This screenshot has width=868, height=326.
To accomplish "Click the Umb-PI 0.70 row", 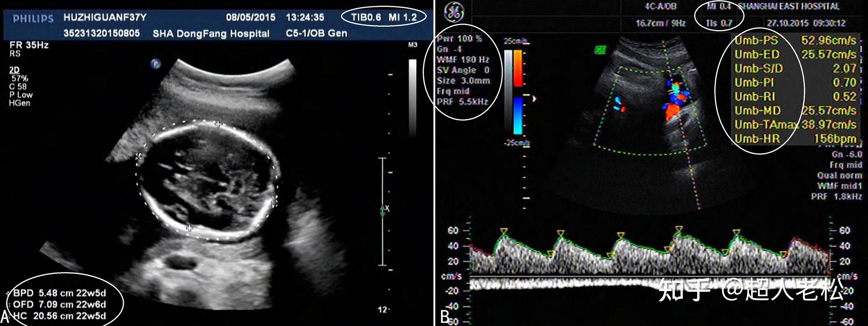I will [795, 82].
